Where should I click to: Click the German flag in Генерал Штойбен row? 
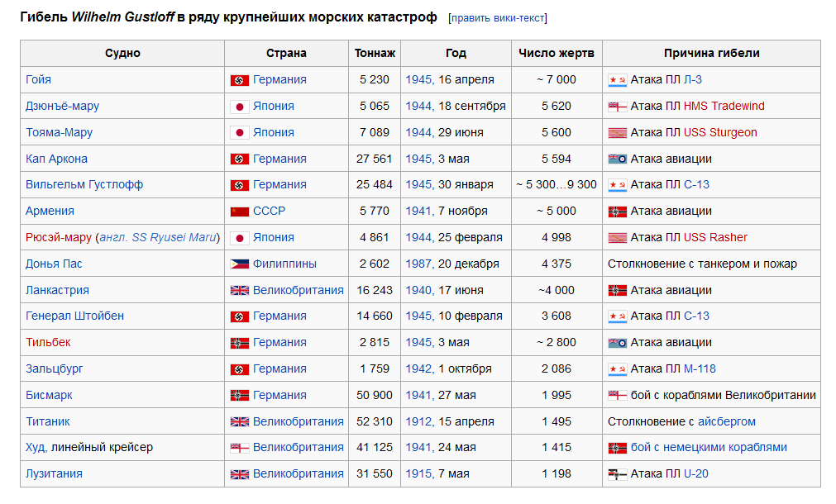point(240,317)
